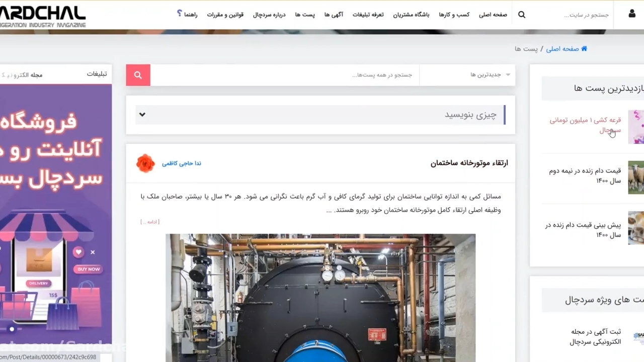
Task: Open the sheep thumbnail for قیمت دام زنده
Action: click(x=636, y=177)
